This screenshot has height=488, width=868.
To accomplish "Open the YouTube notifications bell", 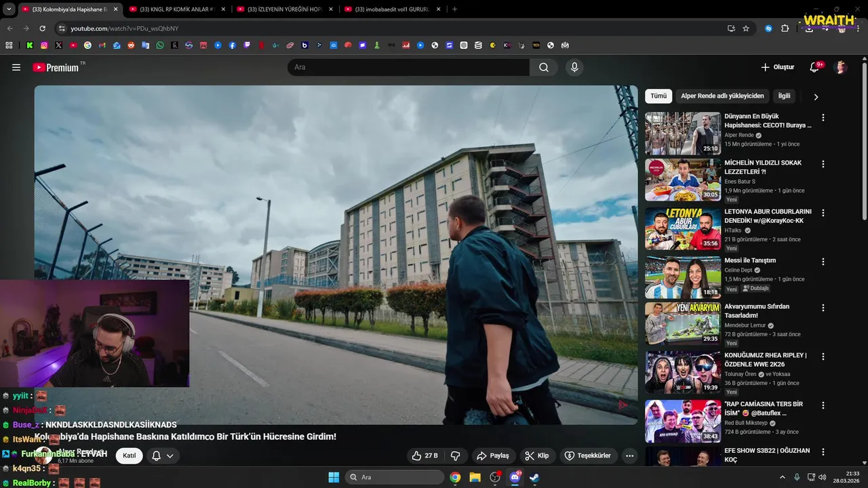I will pyautogui.click(x=814, y=67).
